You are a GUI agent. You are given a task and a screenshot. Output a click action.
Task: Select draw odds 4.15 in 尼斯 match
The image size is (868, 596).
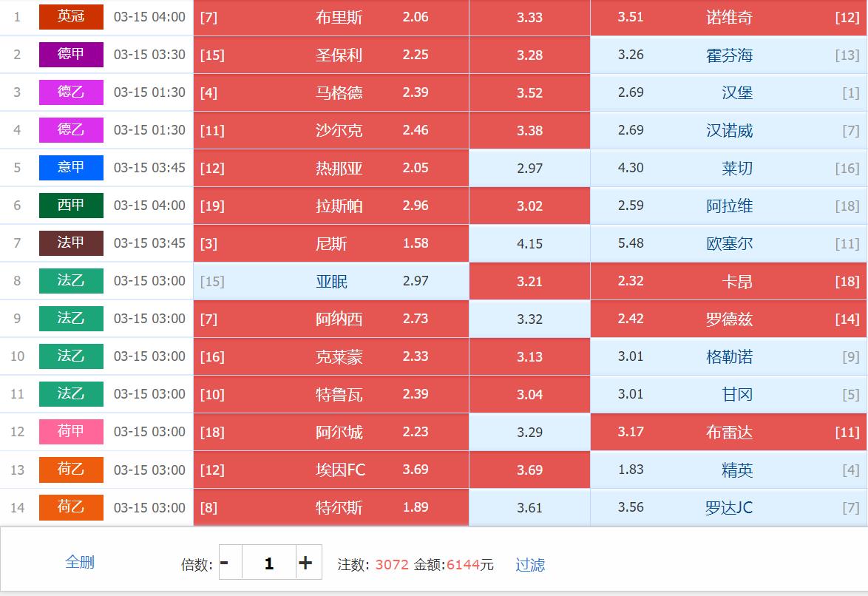(x=530, y=243)
